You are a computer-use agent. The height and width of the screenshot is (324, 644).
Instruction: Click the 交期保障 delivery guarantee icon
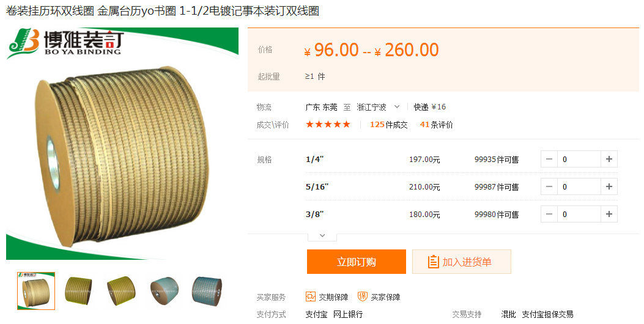click(311, 296)
